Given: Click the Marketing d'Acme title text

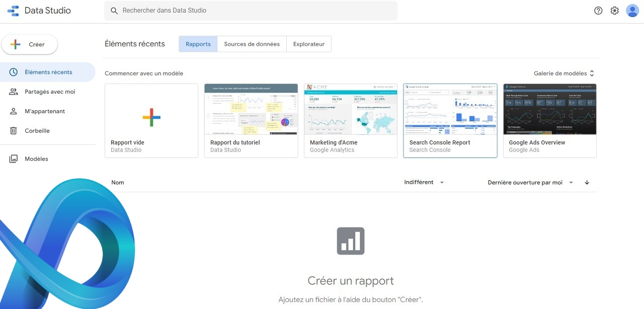Looking at the screenshot, I should pyautogui.click(x=334, y=142).
